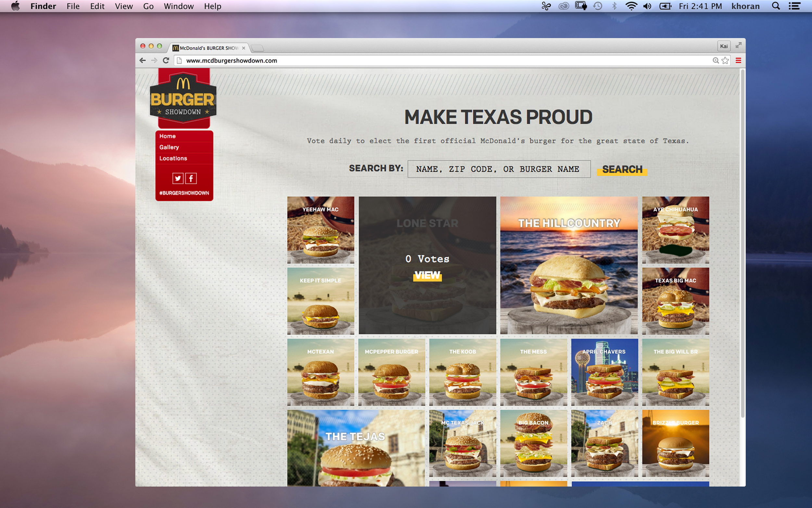Viewport: 812px width, 508px height.
Task: Open the Zach burger thumbnail
Action: point(604,443)
